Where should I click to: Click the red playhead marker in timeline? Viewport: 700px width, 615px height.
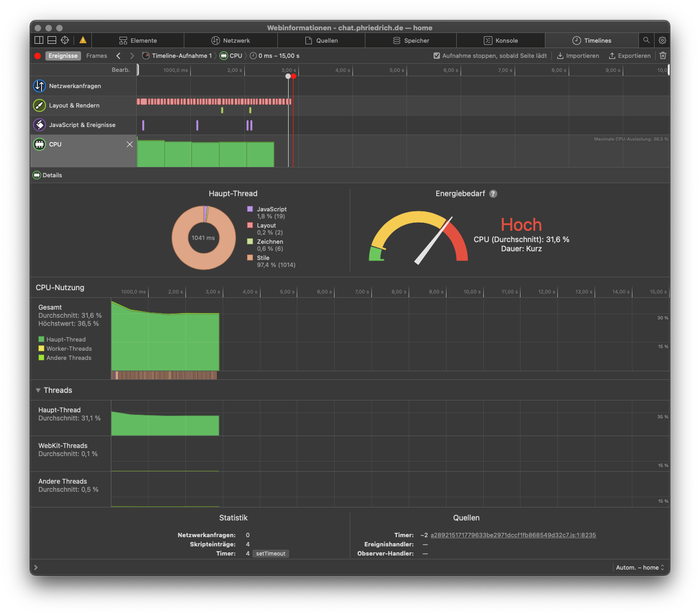(x=294, y=76)
